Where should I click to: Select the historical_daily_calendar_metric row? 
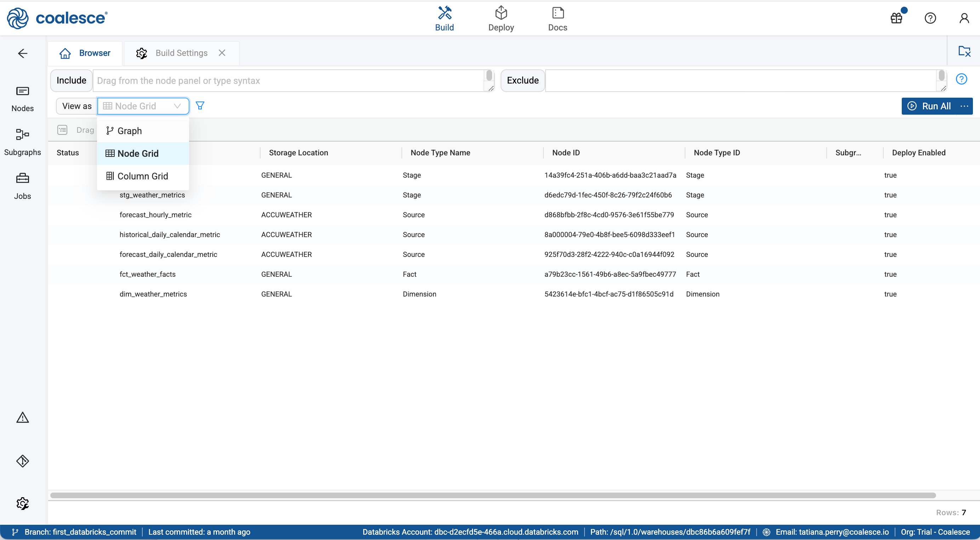[514, 235]
